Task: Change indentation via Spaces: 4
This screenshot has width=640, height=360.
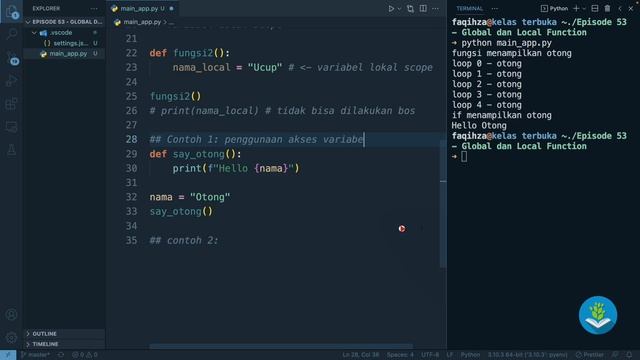Action: tap(400, 355)
